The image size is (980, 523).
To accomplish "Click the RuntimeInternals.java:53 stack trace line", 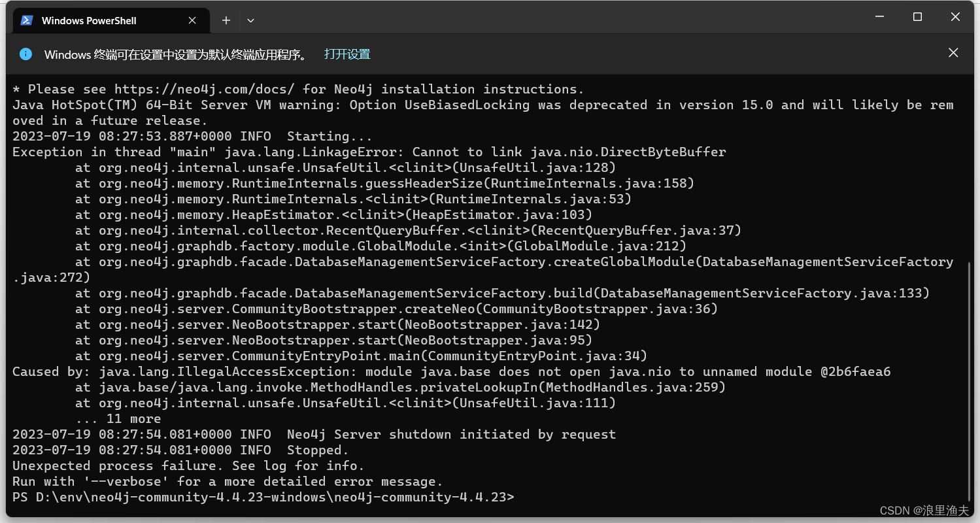I will tap(354, 199).
